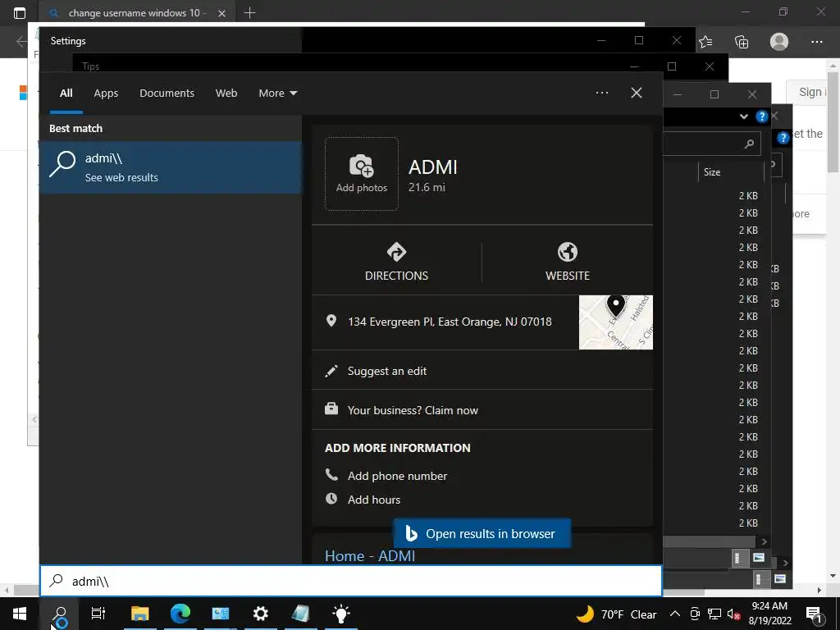
Task: Open a new Edge browser tab
Action: pos(249,13)
